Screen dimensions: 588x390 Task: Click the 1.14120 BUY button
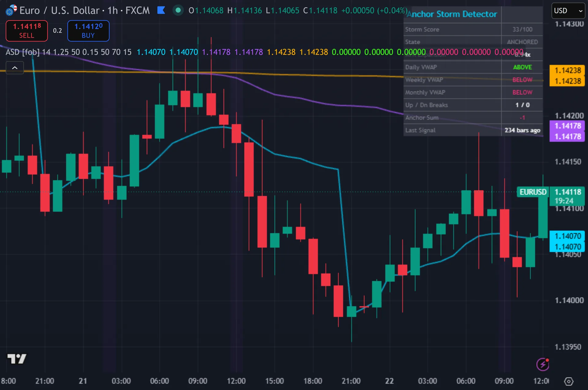click(x=88, y=31)
